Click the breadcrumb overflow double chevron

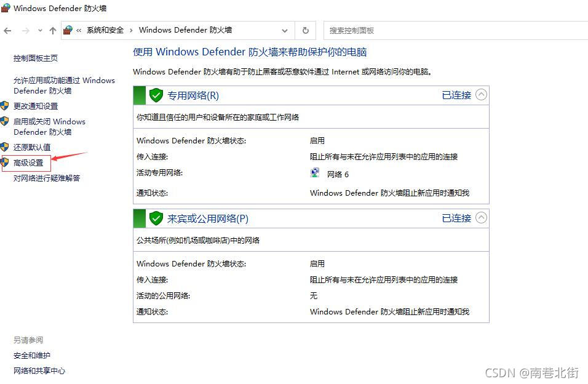coord(79,30)
